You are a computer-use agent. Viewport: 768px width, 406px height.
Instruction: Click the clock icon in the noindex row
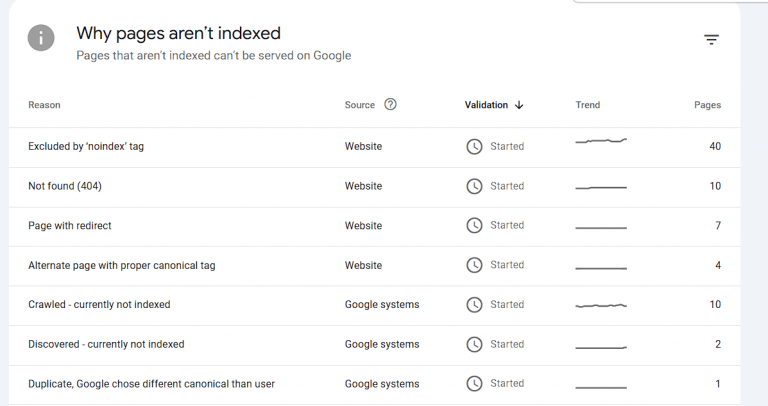coord(475,147)
